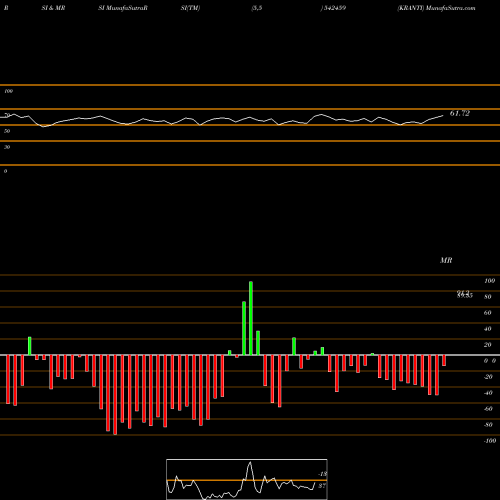Click the -20 label on MR axis
The height and width of the screenshot is (500, 500).
pyautogui.click(x=488, y=377)
